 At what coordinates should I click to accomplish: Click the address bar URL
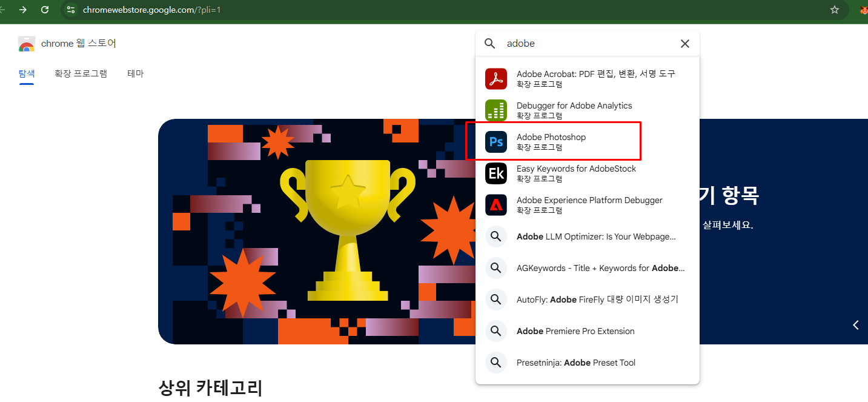tap(152, 10)
